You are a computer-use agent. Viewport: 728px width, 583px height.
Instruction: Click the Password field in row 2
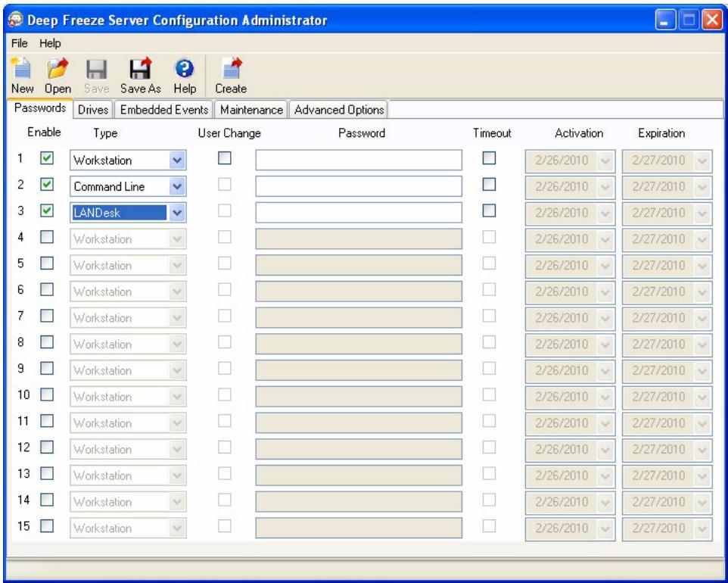pyautogui.click(x=359, y=187)
